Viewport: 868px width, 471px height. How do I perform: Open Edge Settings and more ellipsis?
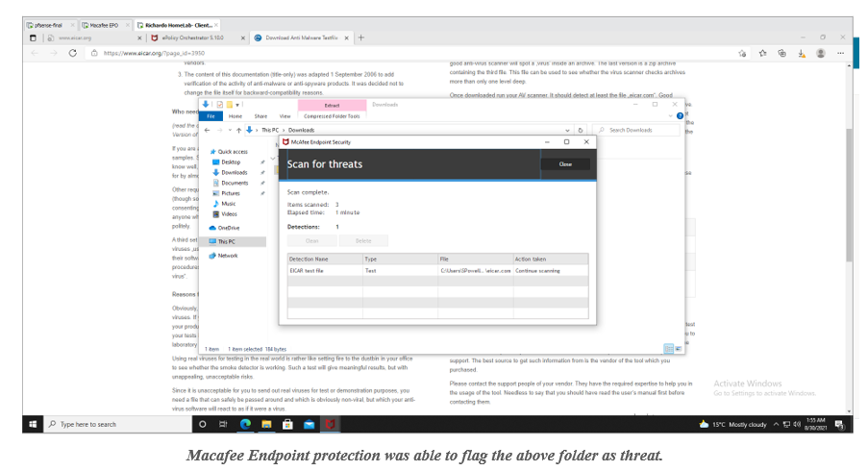tap(840, 53)
